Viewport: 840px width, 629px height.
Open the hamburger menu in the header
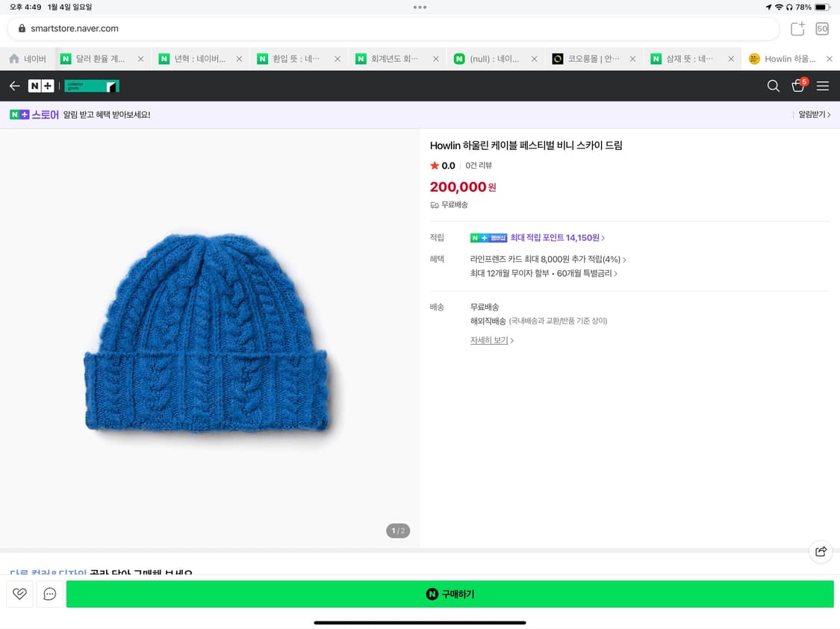(823, 86)
